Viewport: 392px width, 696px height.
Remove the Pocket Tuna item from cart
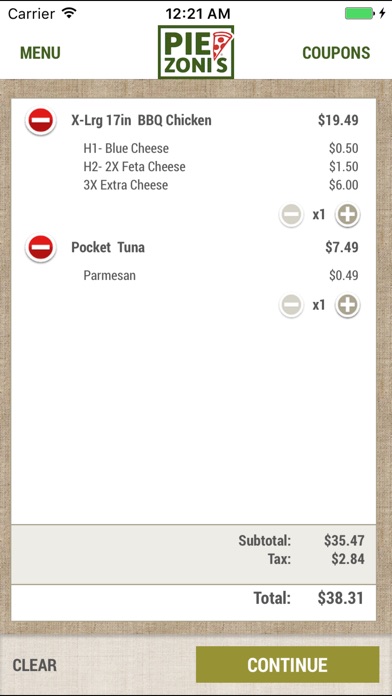coord(41,247)
